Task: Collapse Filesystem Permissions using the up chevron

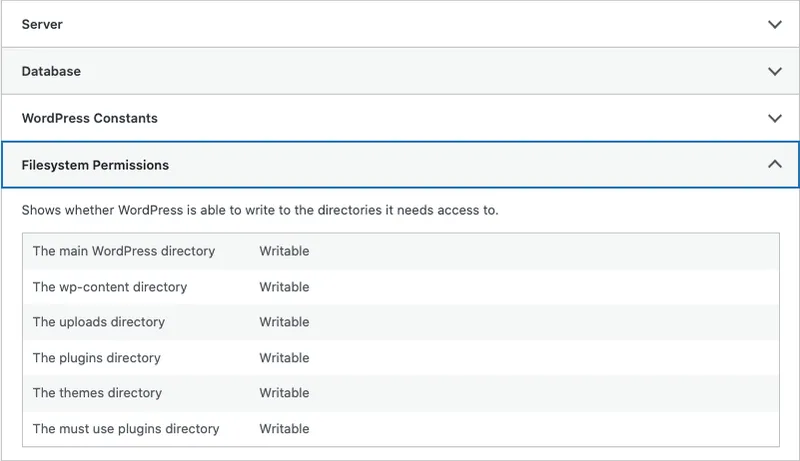Action: pos(774,165)
